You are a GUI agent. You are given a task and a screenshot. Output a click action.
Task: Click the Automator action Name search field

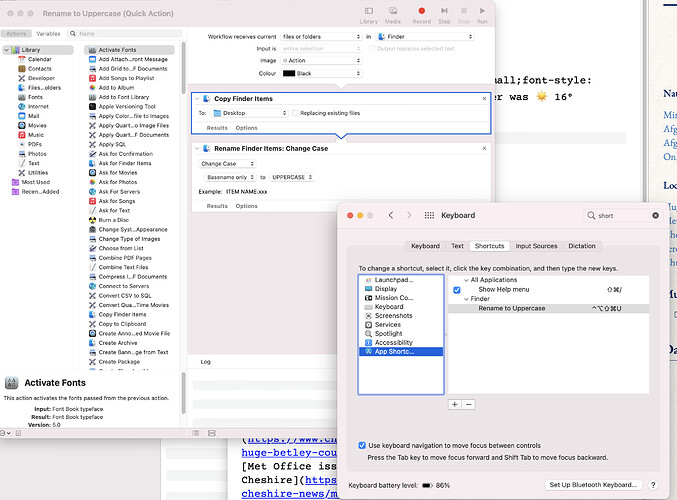pyautogui.click(x=125, y=34)
